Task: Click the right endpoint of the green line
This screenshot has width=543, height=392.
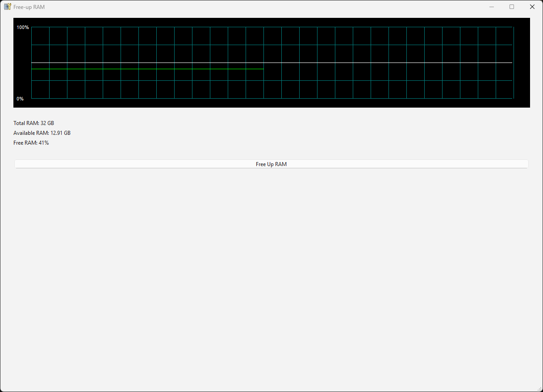Action: pyautogui.click(x=263, y=69)
